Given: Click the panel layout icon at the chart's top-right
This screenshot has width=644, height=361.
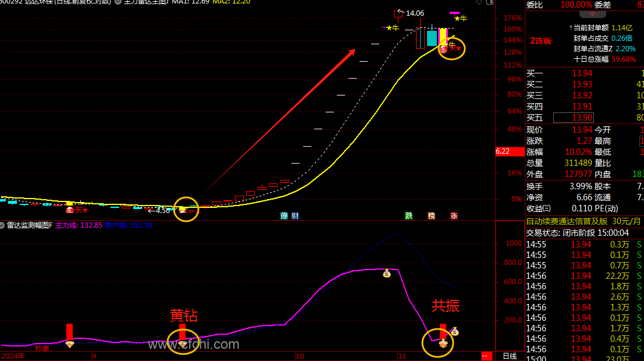Looking at the screenshot, I should coord(490,2).
